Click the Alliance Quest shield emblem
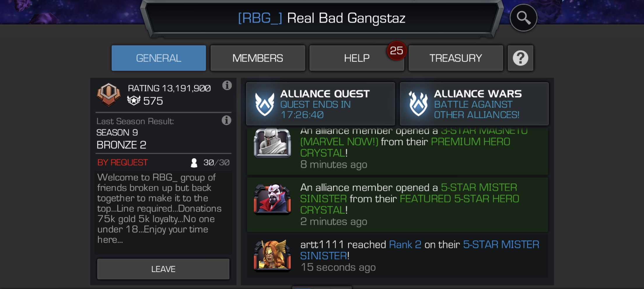The height and width of the screenshot is (289, 644). [x=265, y=104]
